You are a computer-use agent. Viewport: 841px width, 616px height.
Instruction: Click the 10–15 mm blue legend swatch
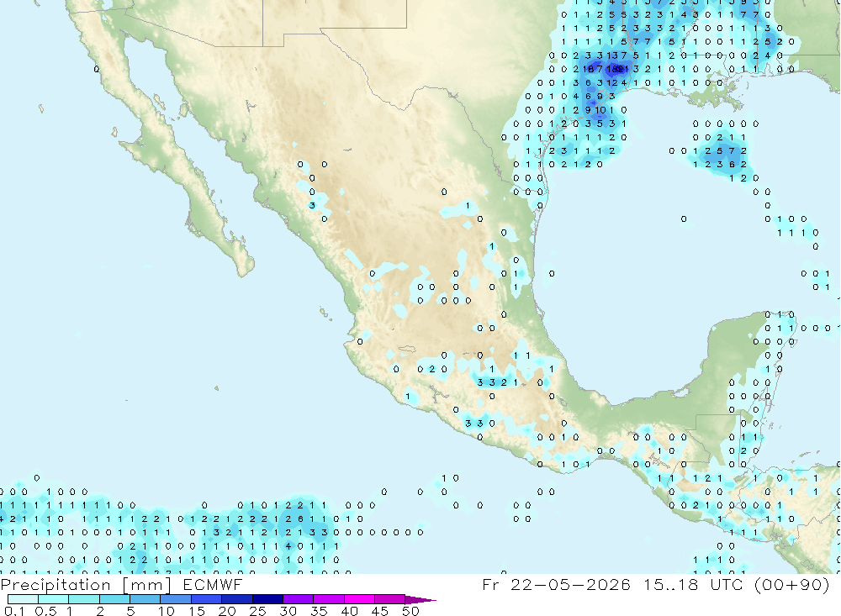[x=176, y=599]
